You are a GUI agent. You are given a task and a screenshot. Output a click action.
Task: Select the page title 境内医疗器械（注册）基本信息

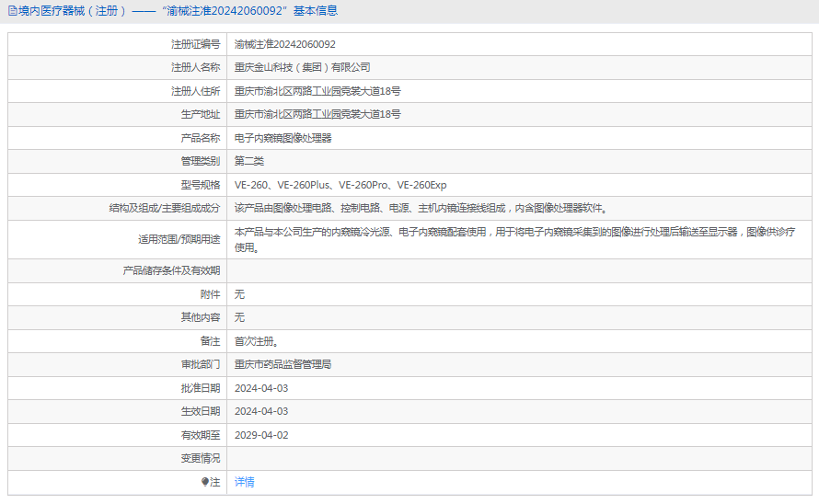pyautogui.click(x=177, y=10)
